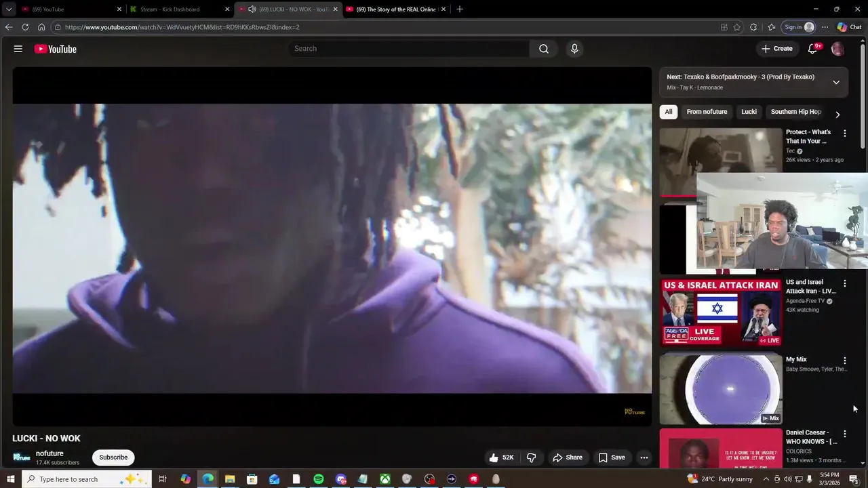The width and height of the screenshot is (868, 488).
Task: Click the browser Sign in button
Action: pyautogui.click(x=799, y=27)
